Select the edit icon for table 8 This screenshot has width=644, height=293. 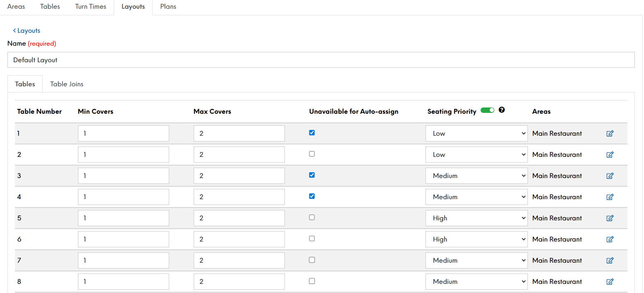click(610, 282)
